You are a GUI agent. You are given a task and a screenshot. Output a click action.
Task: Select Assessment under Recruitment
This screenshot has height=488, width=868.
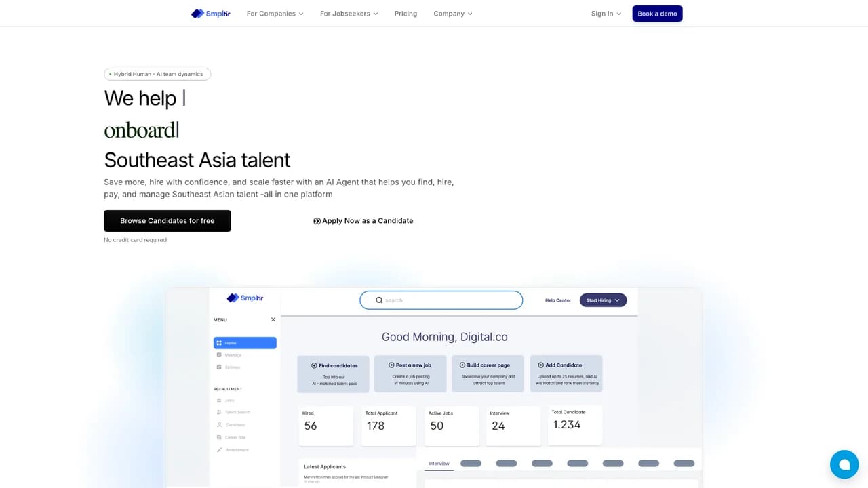(233, 450)
